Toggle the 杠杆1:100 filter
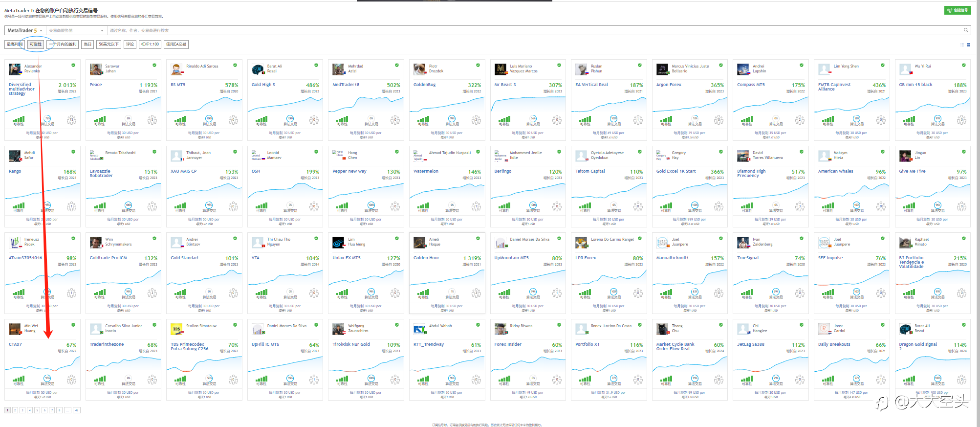This screenshot has height=427, width=980. point(150,44)
